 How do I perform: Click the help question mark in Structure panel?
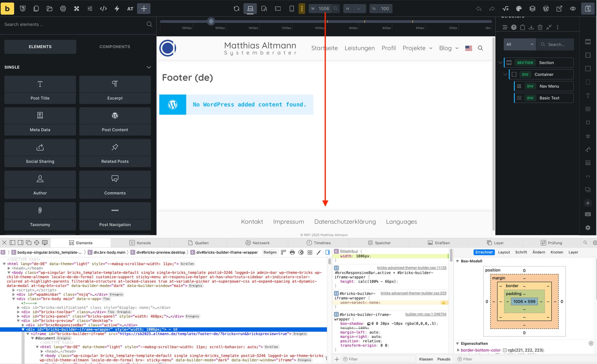(x=514, y=27)
